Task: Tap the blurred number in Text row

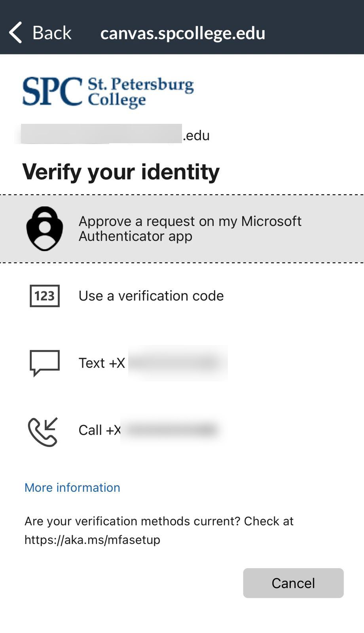Action: point(177,363)
